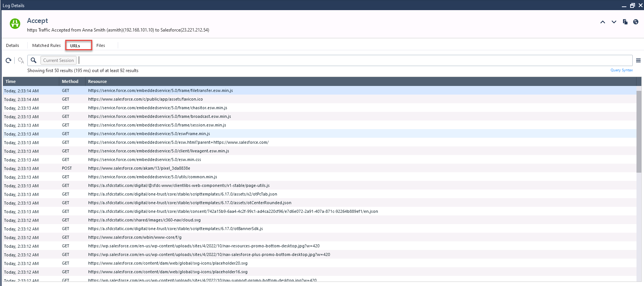Screen dimensions: 644x286
Task: Select the utils/common.min.js row
Action: 320,177
